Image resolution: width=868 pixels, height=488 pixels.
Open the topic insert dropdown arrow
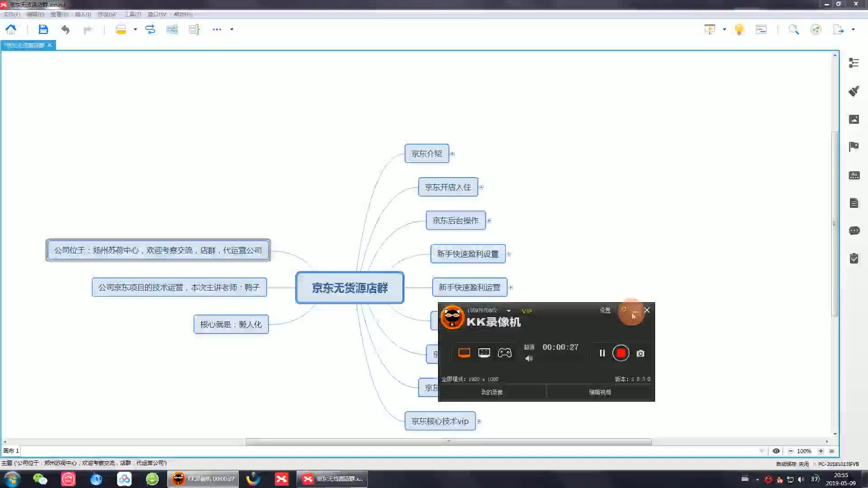coord(135,30)
